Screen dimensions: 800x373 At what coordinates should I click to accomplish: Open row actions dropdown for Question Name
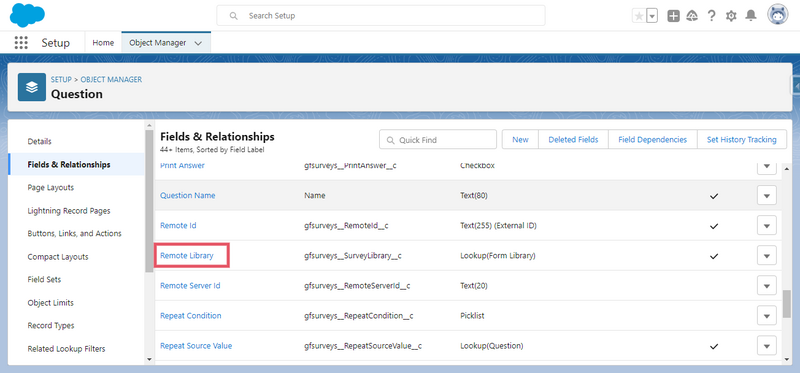[766, 195]
